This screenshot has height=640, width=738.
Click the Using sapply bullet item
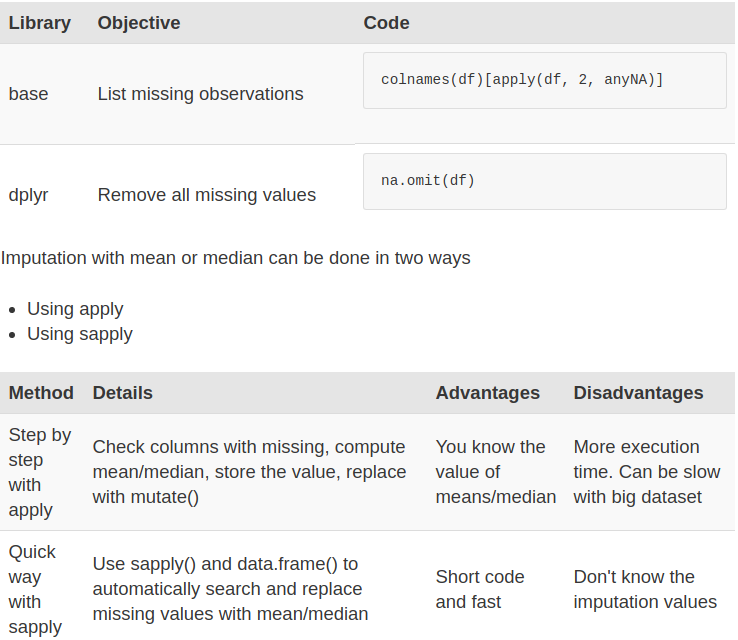pos(80,334)
